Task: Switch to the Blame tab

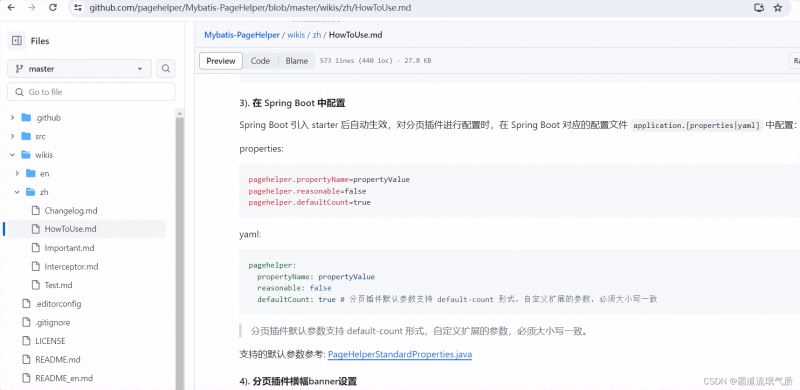Action: tap(296, 61)
